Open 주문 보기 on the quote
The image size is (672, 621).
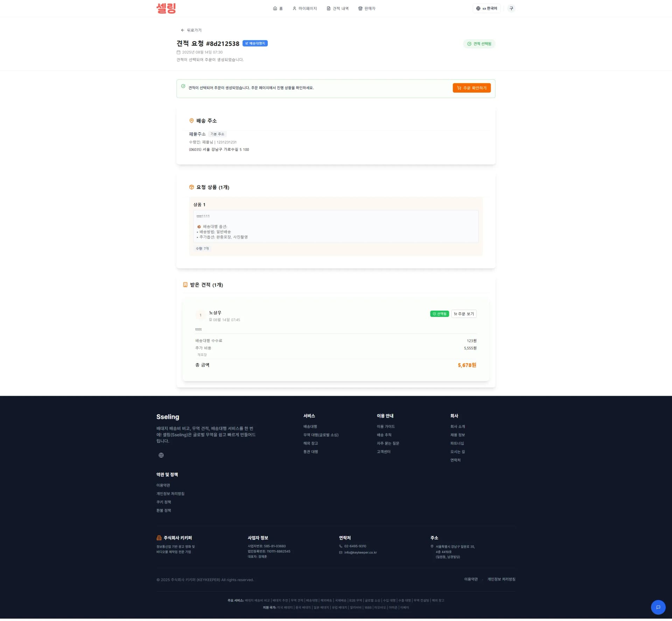[x=464, y=314]
